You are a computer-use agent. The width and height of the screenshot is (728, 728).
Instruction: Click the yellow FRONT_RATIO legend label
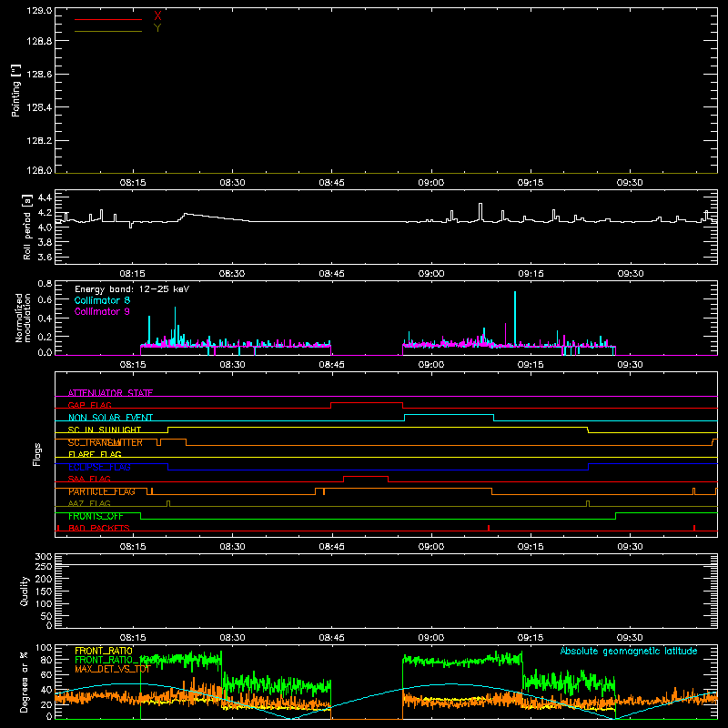[104, 651]
